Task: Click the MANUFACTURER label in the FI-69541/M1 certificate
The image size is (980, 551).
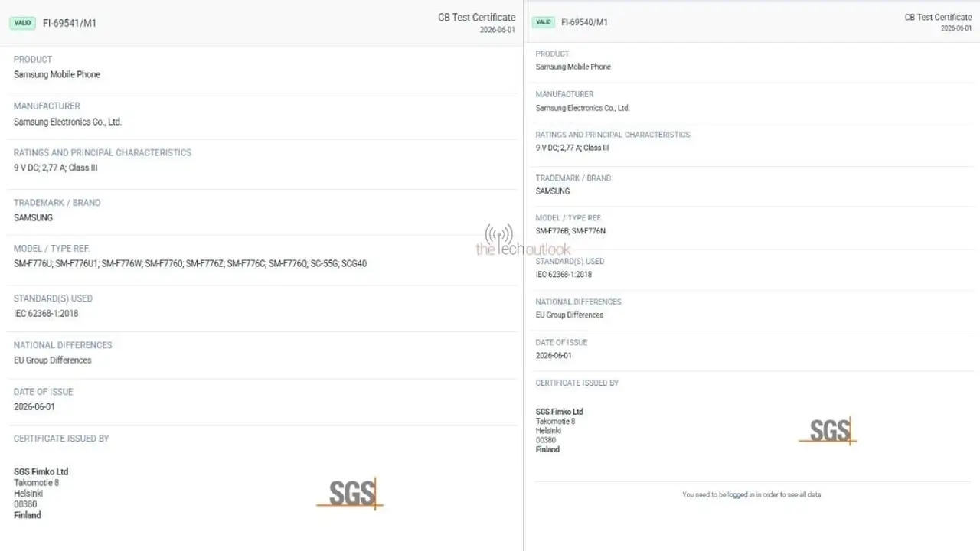Action: (x=47, y=106)
